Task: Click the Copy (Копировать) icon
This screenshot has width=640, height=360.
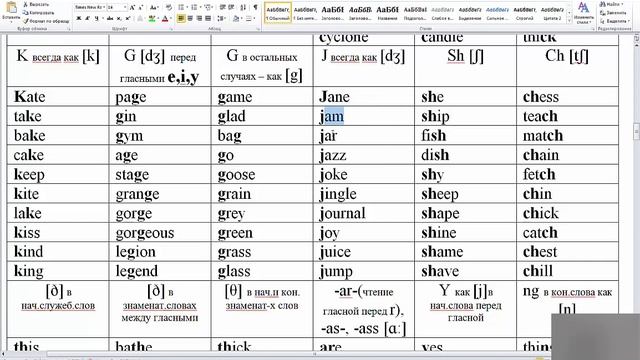Action: tap(26, 13)
